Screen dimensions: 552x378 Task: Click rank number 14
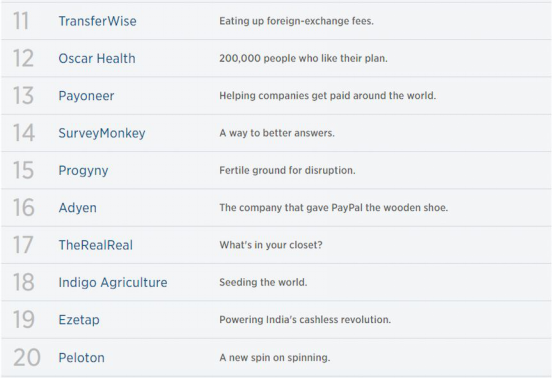point(24,133)
